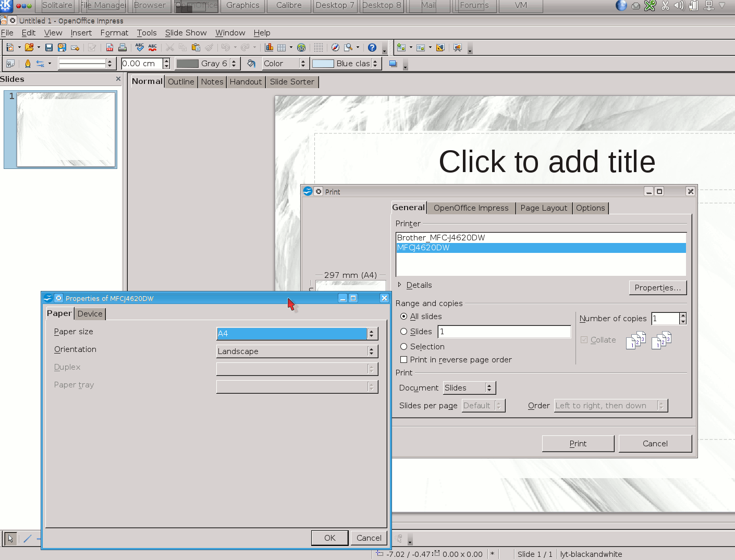Click Export as PDF icon
Image resolution: width=735 pixels, height=560 pixels.
point(109,47)
